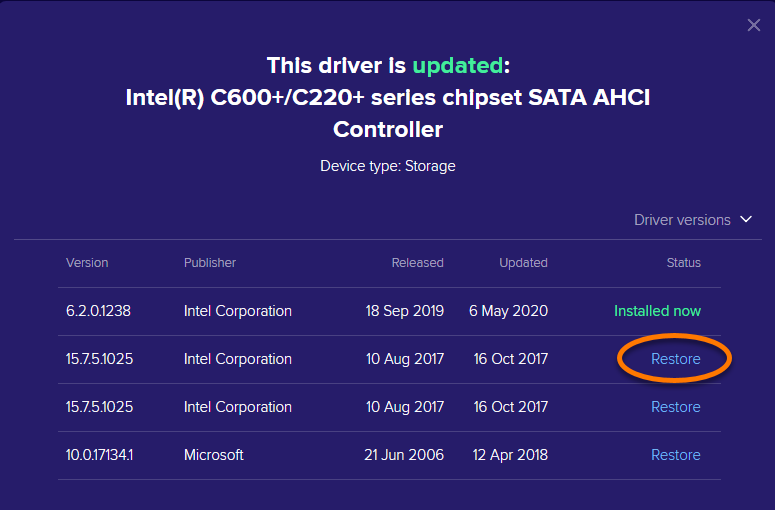
Task: Click the 18 Sep 2019 release date
Action: (x=405, y=311)
